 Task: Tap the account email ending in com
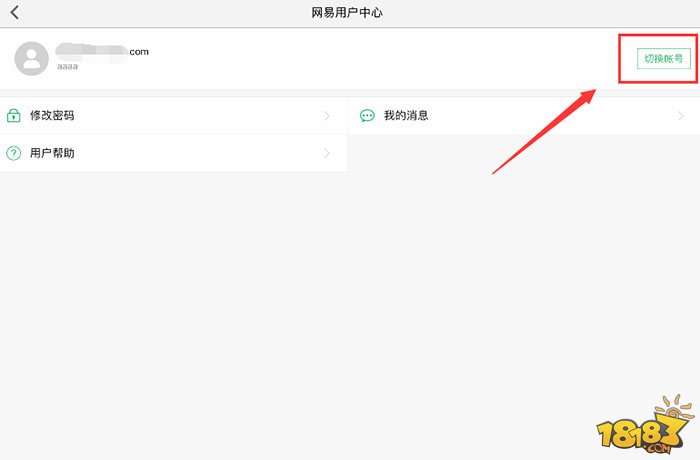tap(102, 51)
